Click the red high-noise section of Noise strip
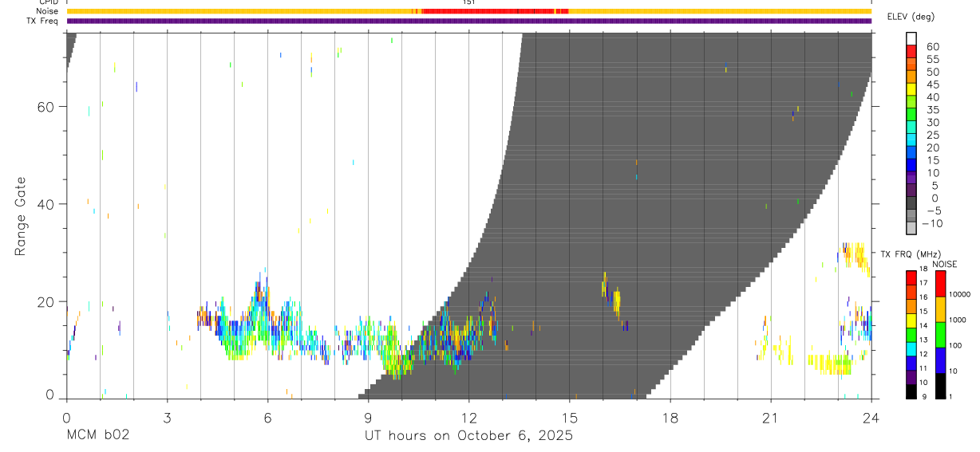 pyautogui.click(x=495, y=11)
